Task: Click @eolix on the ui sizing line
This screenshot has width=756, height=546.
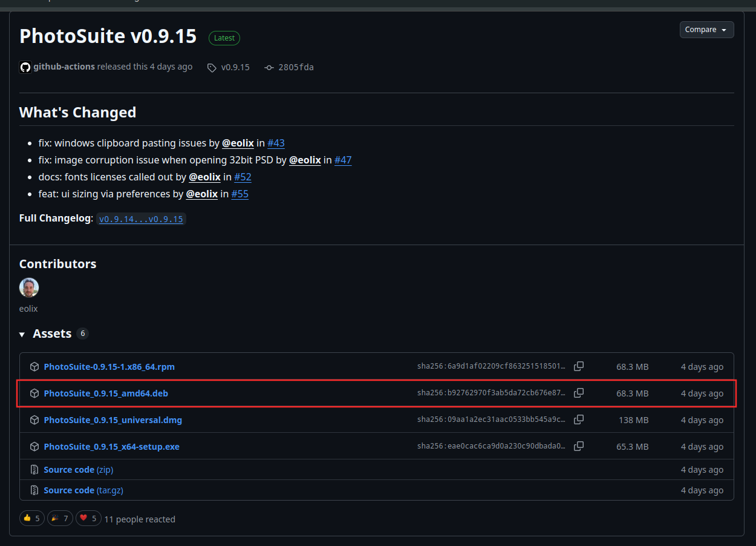Action: [x=202, y=194]
